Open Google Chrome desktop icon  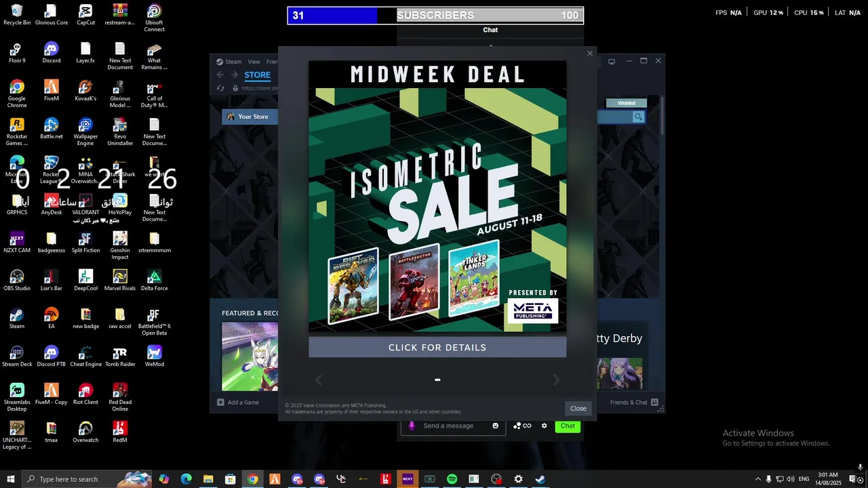pyautogui.click(x=17, y=94)
